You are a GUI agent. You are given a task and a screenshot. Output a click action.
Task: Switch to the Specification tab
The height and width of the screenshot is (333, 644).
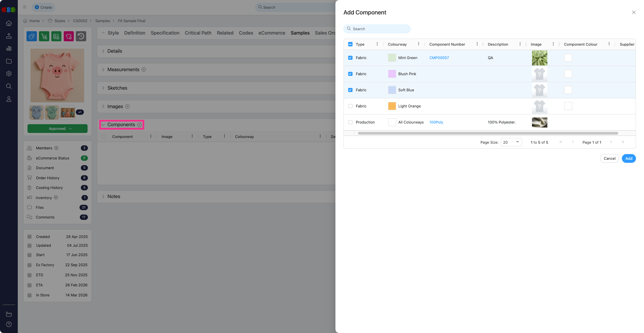(165, 33)
